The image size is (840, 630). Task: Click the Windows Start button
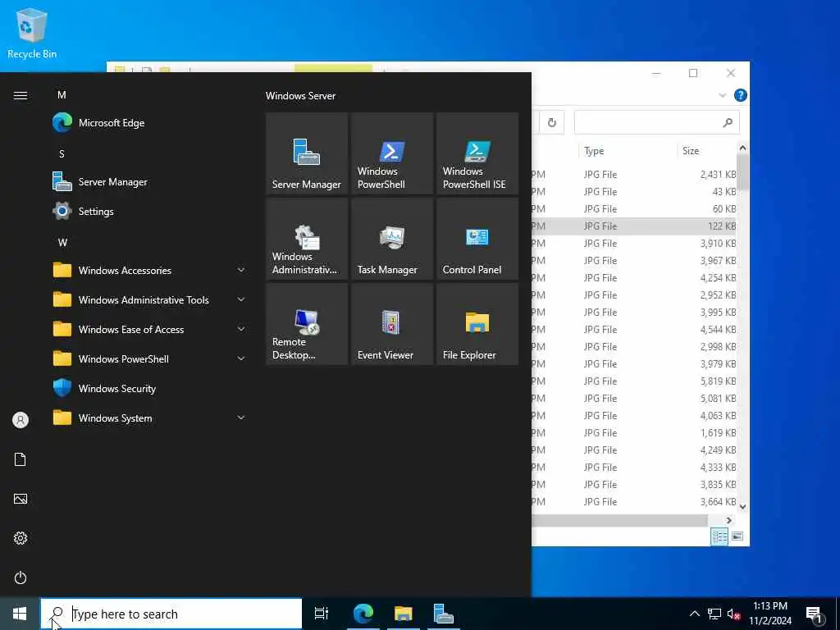pyautogui.click(x=20, y=614)
